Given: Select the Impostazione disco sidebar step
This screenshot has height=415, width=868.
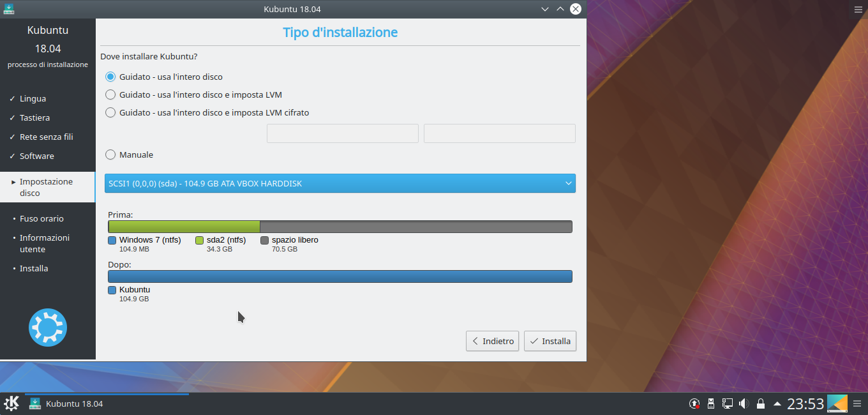Looking at the screenshot, I should click(x=48, y=187).
